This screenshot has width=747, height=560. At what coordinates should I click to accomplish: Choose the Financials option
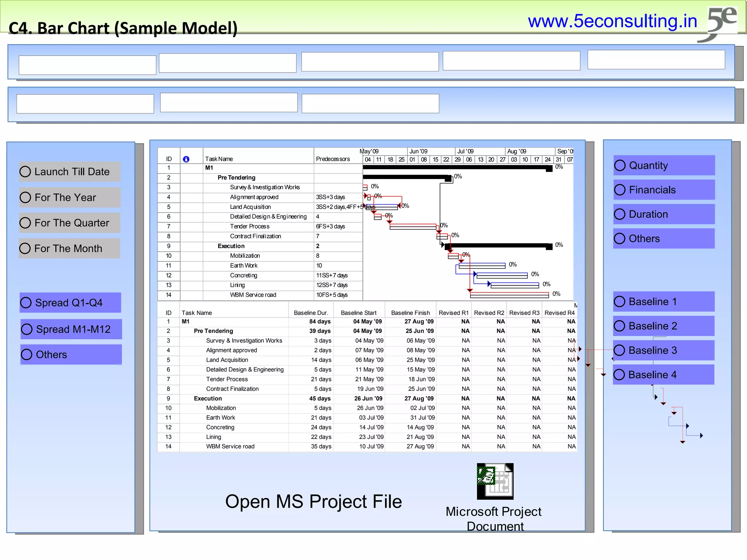664,190
